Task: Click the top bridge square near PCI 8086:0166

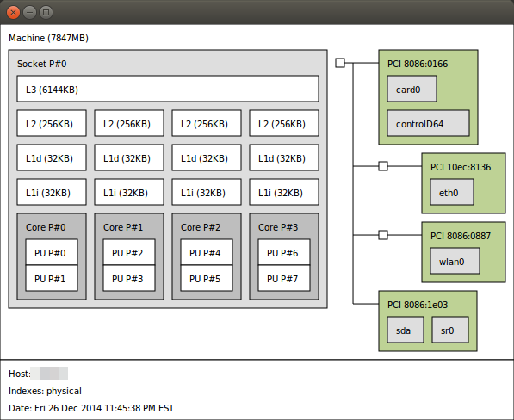Action: click(x=340, y=63)
